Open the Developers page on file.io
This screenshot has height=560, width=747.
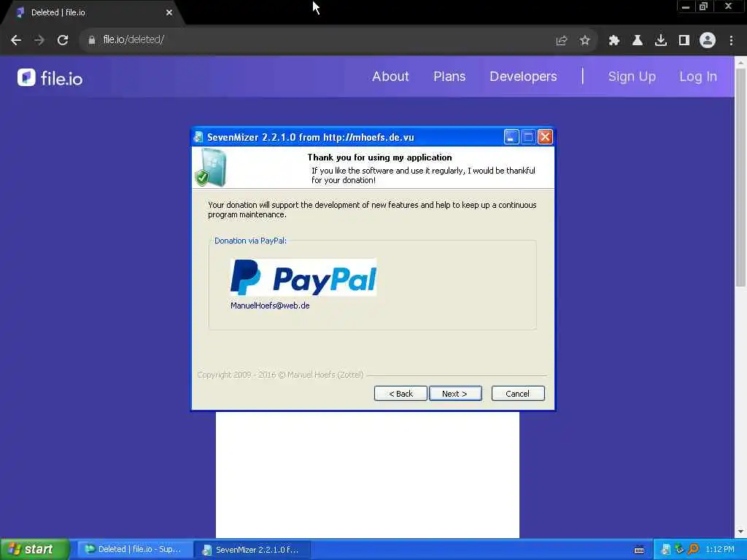point(523,76)
